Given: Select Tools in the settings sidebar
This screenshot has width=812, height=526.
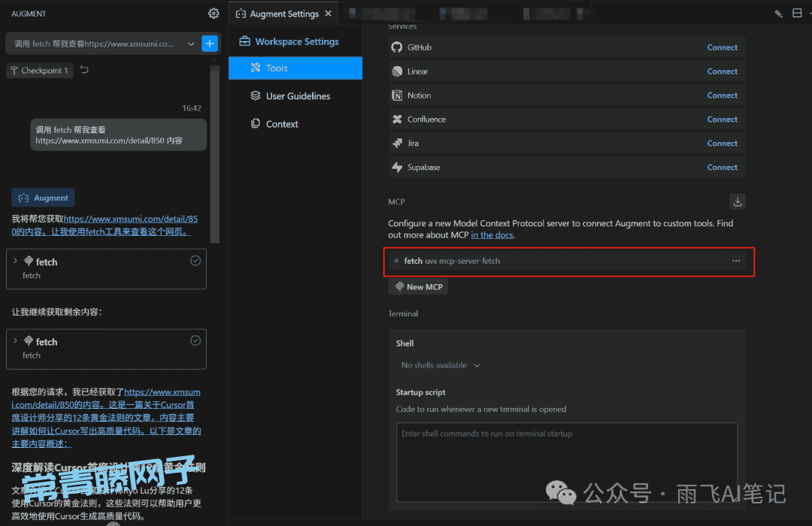Looking at the screenshot, I should point(295,68).
